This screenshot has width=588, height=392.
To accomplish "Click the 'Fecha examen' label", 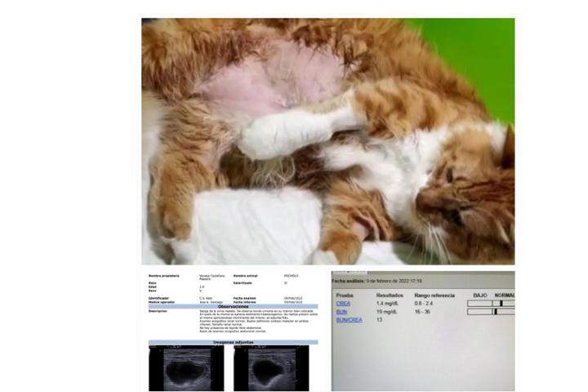I will click(244, 299).
